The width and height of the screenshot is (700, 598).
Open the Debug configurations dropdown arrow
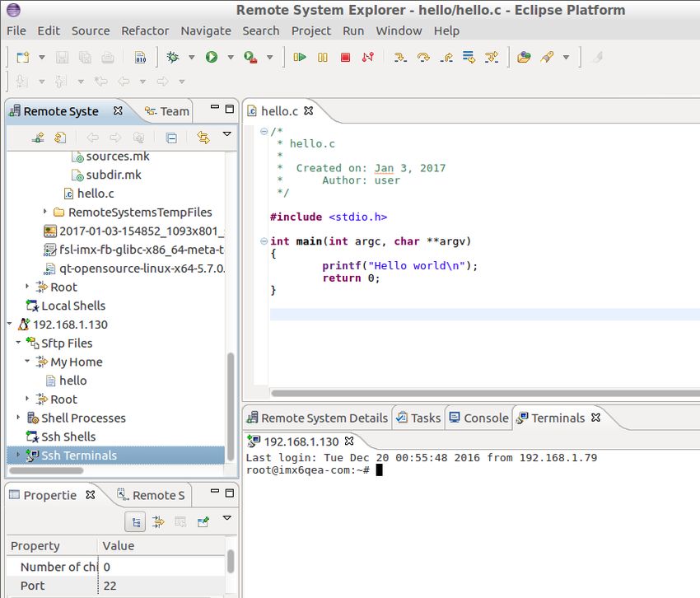192,57
